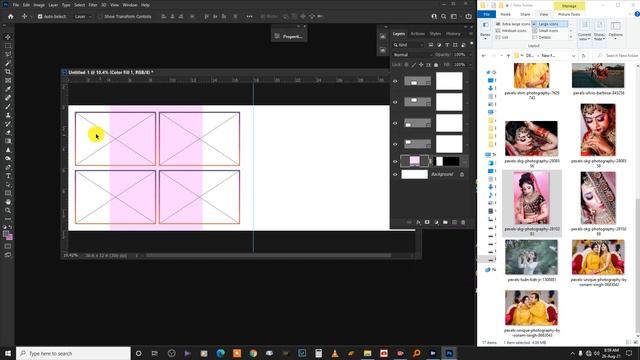Select the Eraser tool
The image size is (640, 360).
click(8, 133)
